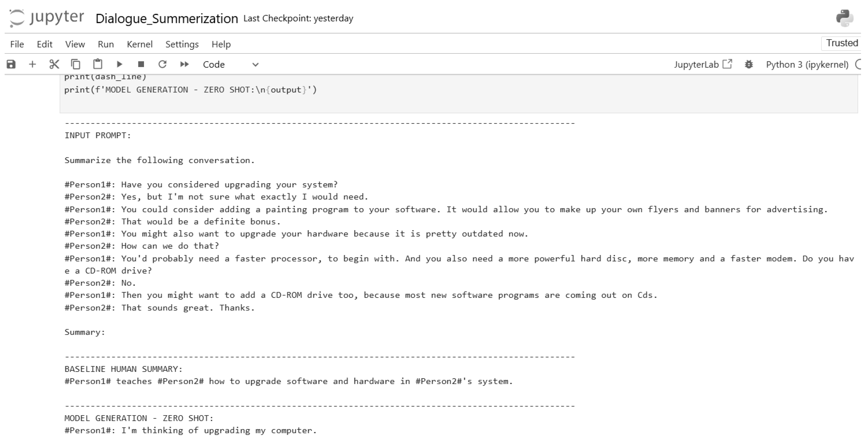The height and width of the screenshot is (443, 868).
Task: Insert a new cell below
Action: click(x=32, y=64)
